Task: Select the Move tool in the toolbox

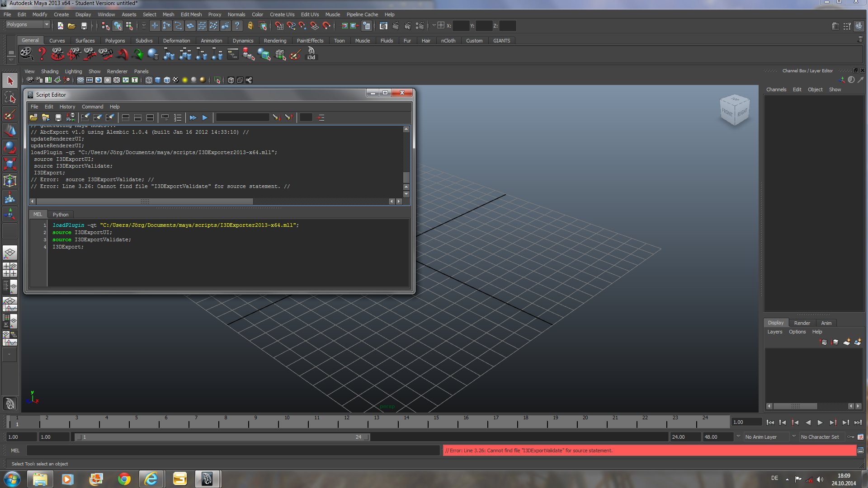Action: pyautogui.click(x=10, y=131)
